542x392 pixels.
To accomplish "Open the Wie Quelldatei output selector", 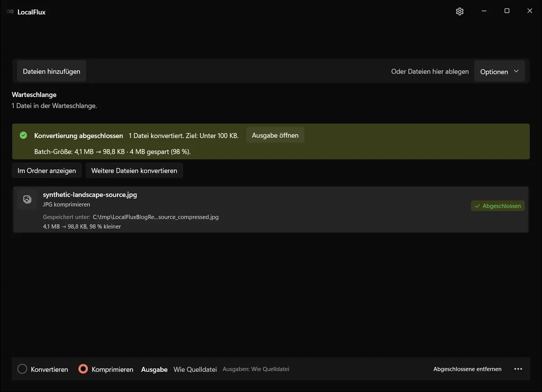I will (196, 369).
